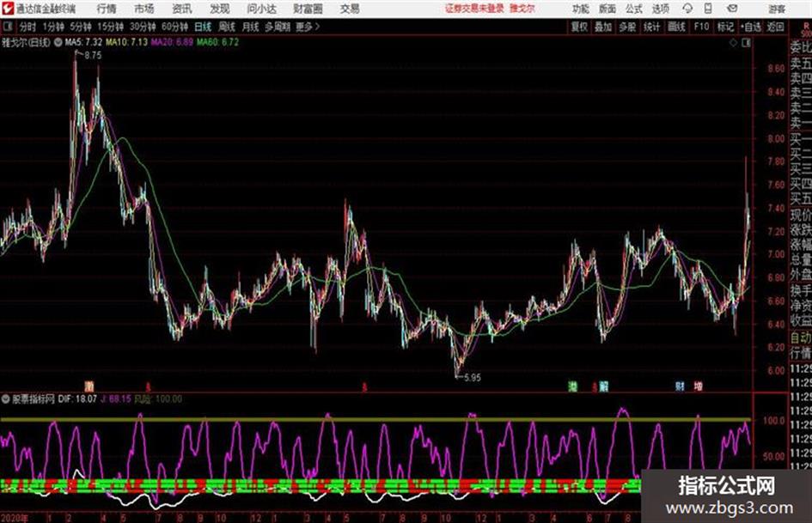The width and height of the screenshot is (812, 523).
Task: Open the 行情 menu
Action: coord(107,9)
